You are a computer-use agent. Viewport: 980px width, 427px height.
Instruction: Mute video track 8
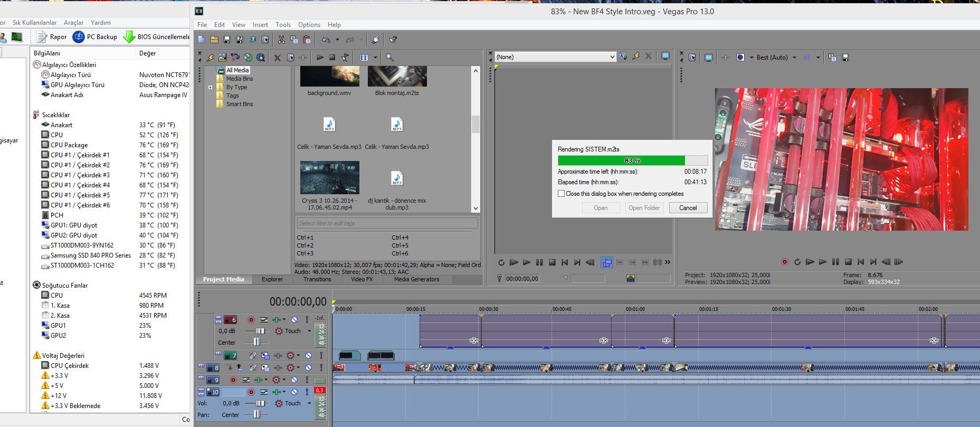(x=308, y=367)
